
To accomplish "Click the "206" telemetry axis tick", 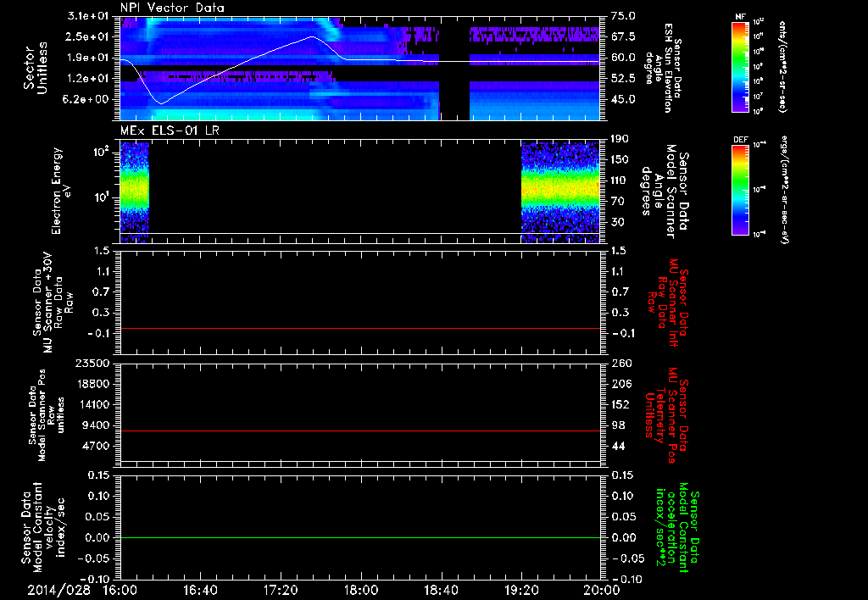I will point(620,384).
